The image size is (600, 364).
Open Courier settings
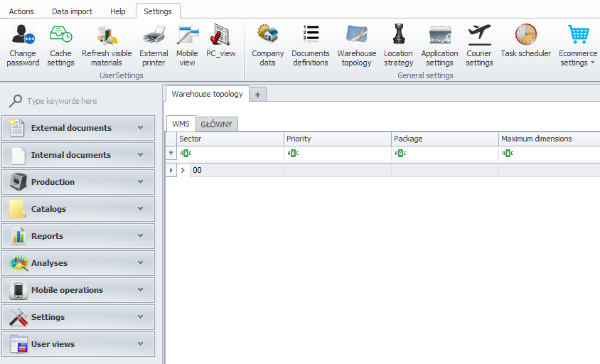tap(479, 45)
